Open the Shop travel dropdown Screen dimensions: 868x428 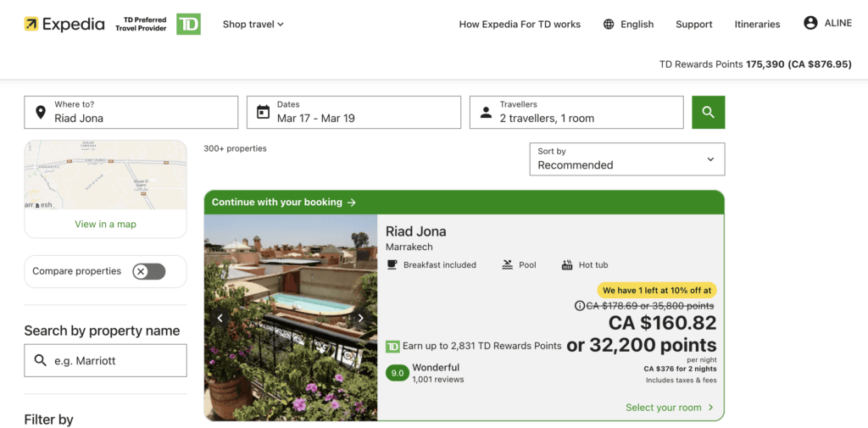(253, 25)
